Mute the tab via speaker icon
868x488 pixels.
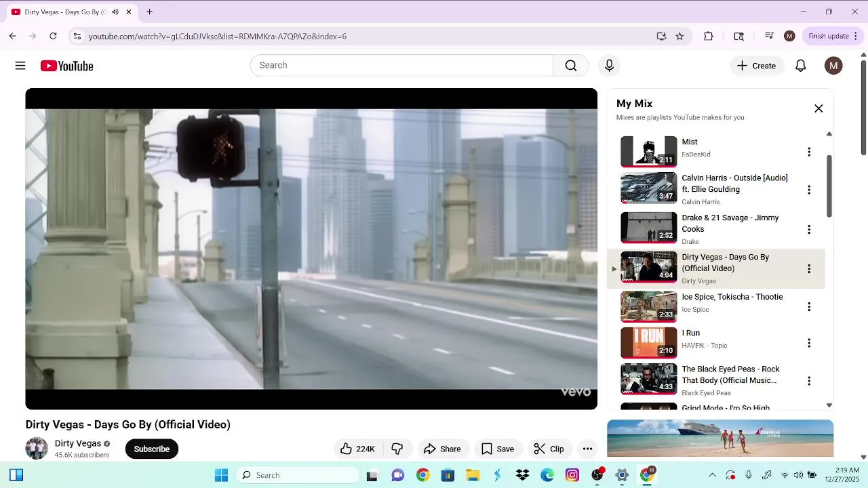115,12
